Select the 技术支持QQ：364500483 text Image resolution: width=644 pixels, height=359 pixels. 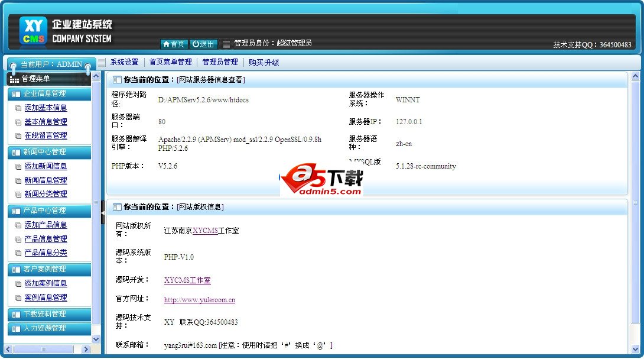[592, 44]
